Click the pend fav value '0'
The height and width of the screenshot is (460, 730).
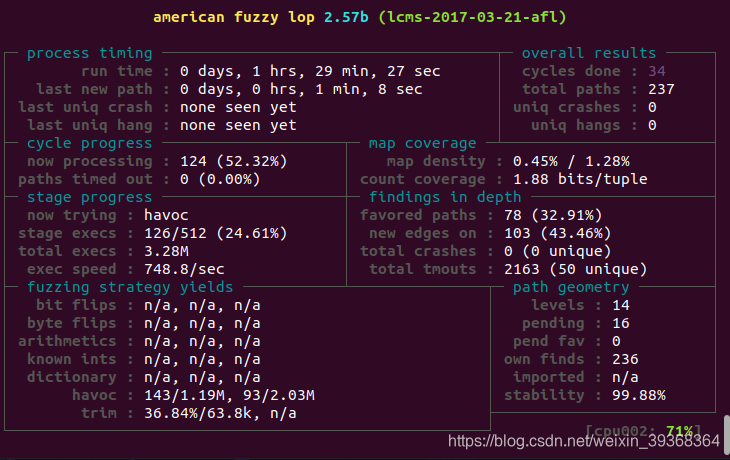point(616,341)
